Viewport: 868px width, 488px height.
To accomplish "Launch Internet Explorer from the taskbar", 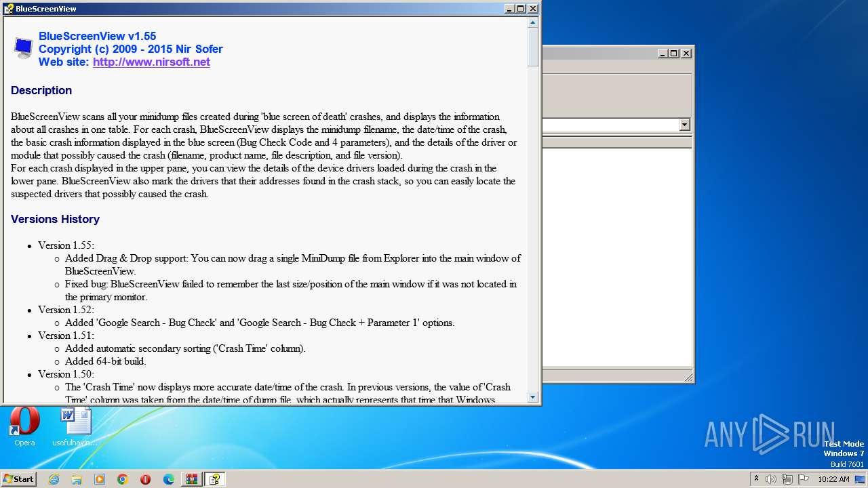I will click(54, 479).
